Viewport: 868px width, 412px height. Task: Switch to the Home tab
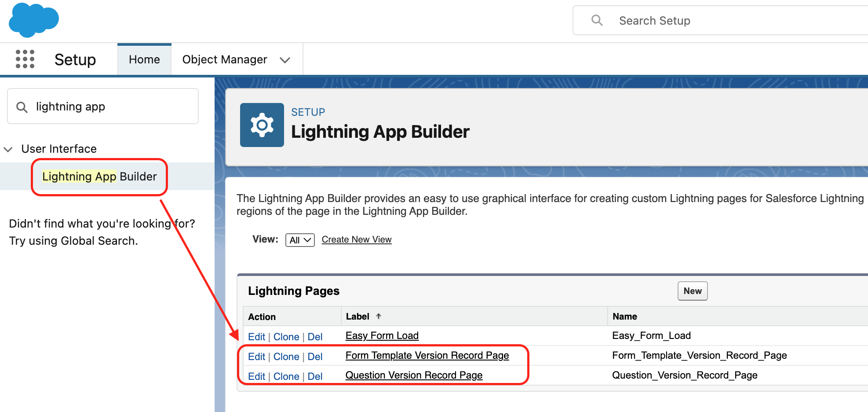click(x=144, y=59)
